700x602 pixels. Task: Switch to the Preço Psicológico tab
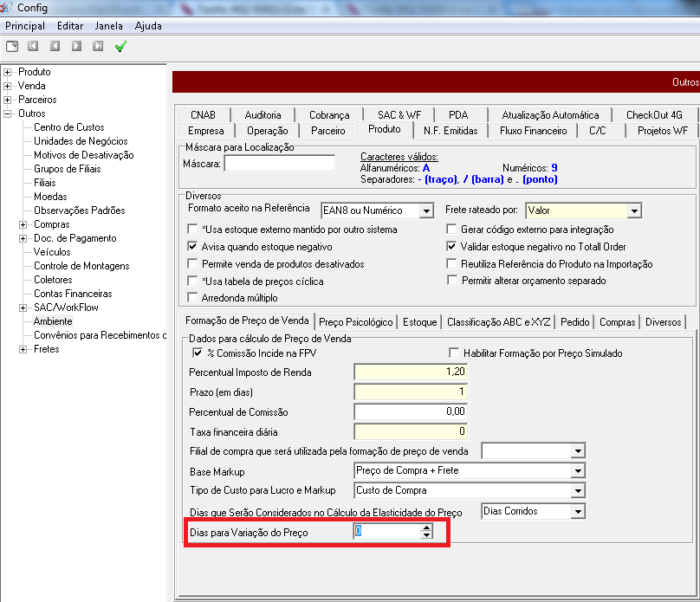point(356,322)
